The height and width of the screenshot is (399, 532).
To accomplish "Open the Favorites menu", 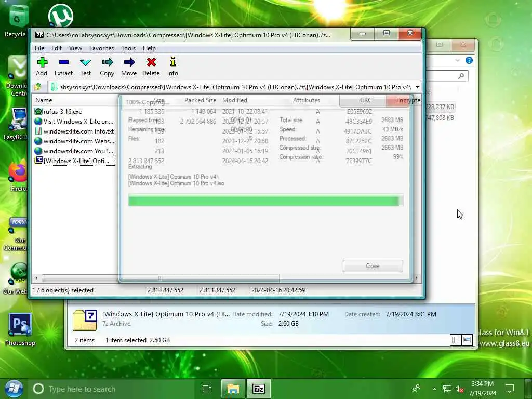I will click(x=101, y=48).
